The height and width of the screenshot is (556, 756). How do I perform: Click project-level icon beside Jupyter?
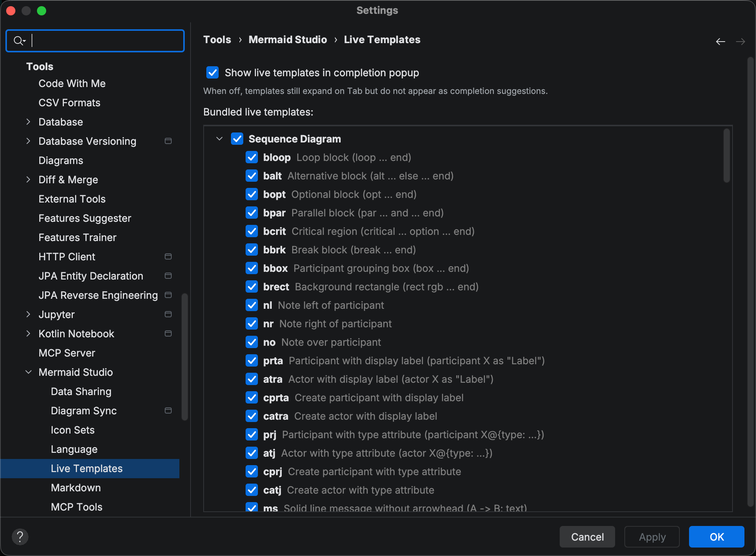[168, 314]
